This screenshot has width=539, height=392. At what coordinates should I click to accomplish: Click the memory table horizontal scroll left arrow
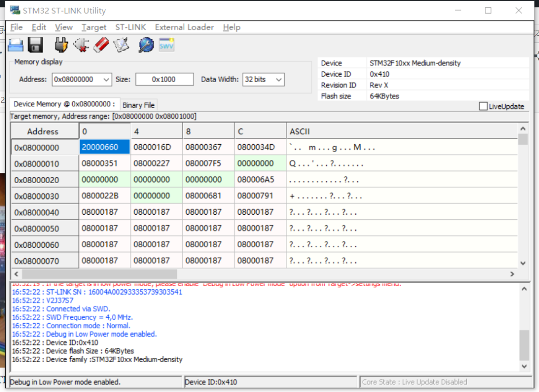tap(16, 274)
